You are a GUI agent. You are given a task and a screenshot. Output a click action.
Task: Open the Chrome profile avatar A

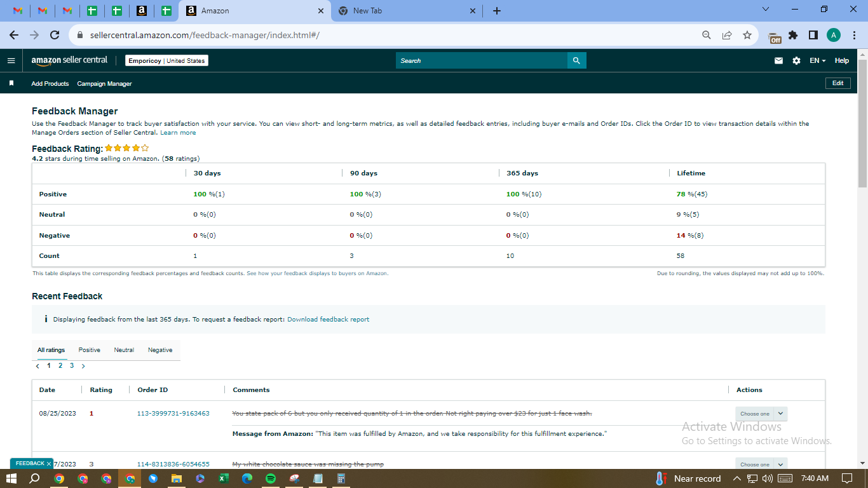tap(834, 35)
